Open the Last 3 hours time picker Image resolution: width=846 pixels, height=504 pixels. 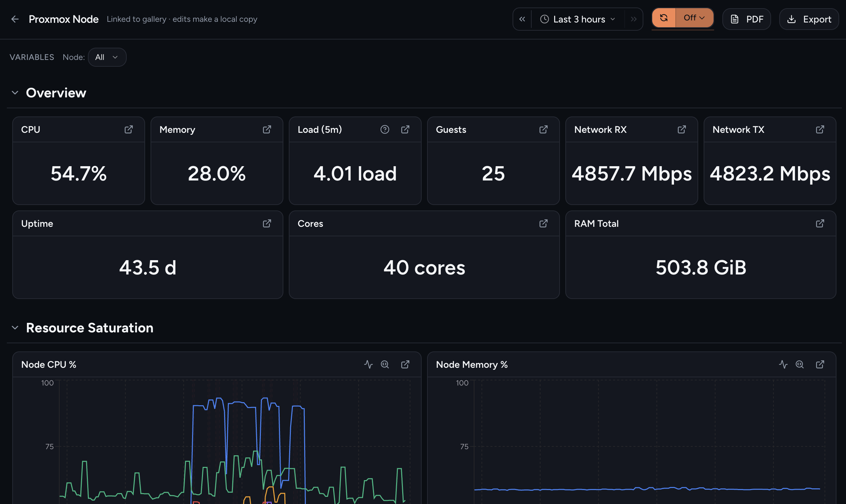click(x=578, y=19)
